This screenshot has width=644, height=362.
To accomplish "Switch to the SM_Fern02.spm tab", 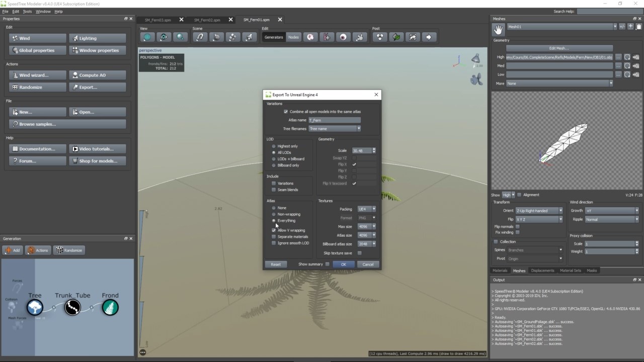I will click(x=207, y=20).
